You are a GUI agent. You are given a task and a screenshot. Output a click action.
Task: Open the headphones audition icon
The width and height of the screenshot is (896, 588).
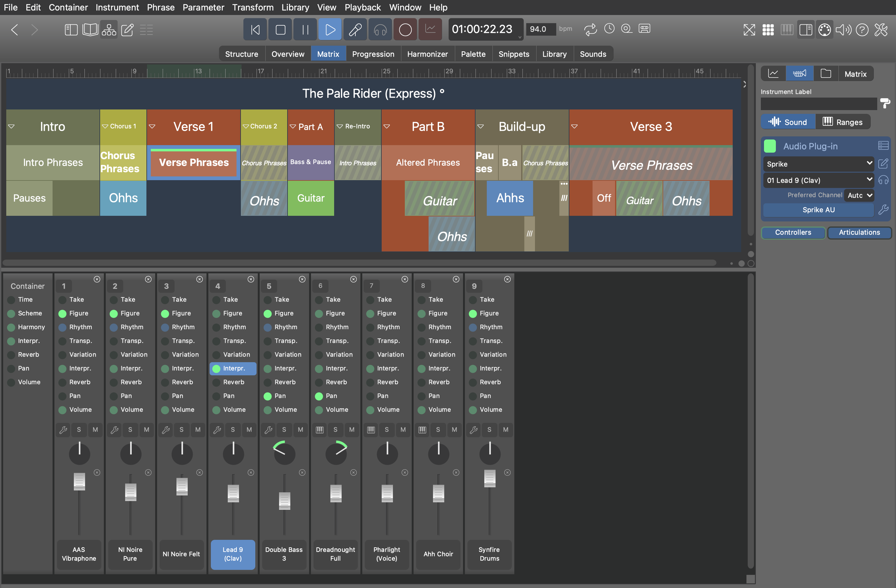tap(380, 29)
